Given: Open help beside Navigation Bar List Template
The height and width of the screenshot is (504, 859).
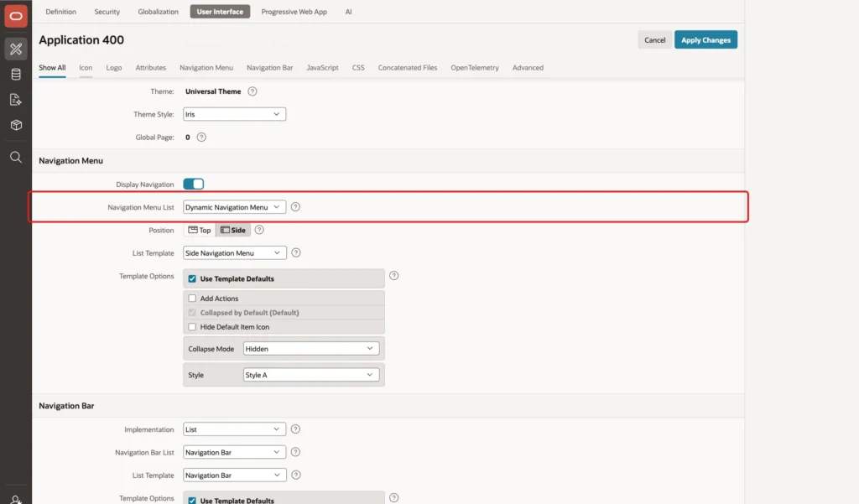Looking at the screenshot, I should pyautogui.click(x=296, y=475).
